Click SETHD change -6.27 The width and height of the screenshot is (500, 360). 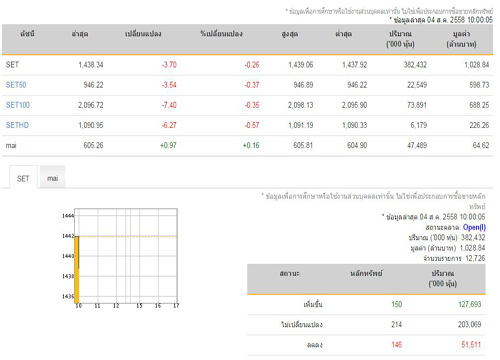pos(169,125)
